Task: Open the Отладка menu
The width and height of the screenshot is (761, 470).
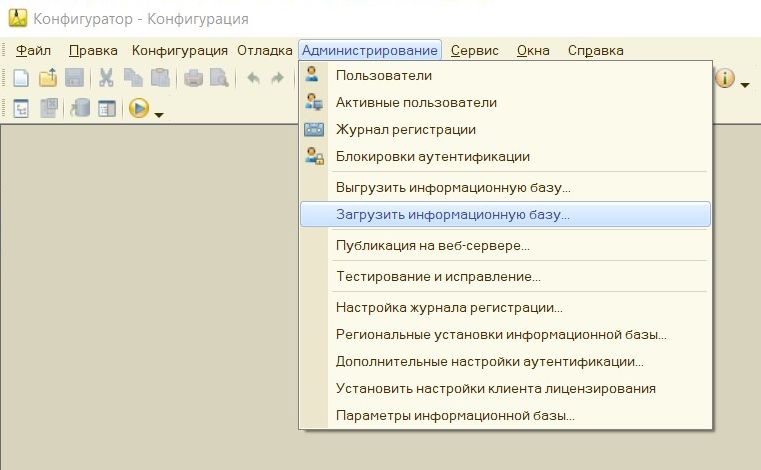Action: [x=265, y=50]
